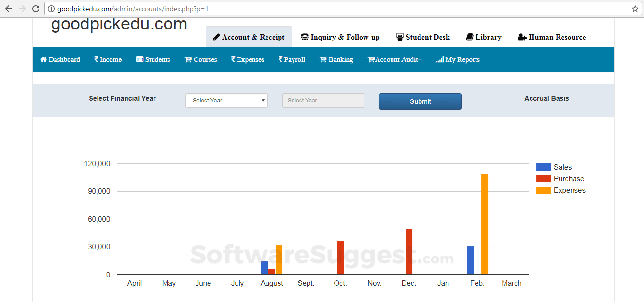Image resolution: width=644 pixels, height=302 pixels.
Task: Expand the Select Year financial year dropdown
Action: point(226,101)
